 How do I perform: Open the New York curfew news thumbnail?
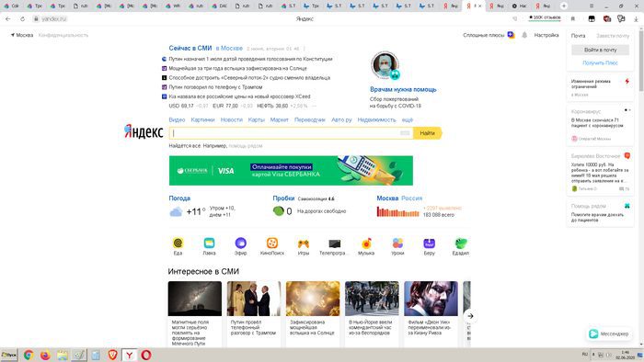click(x=372, y=299)
